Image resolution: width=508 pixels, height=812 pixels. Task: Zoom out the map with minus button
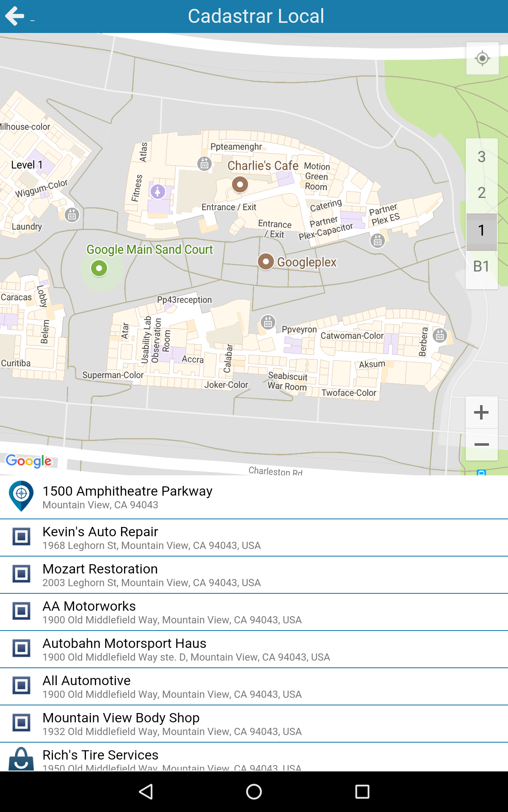pos(481,444)
